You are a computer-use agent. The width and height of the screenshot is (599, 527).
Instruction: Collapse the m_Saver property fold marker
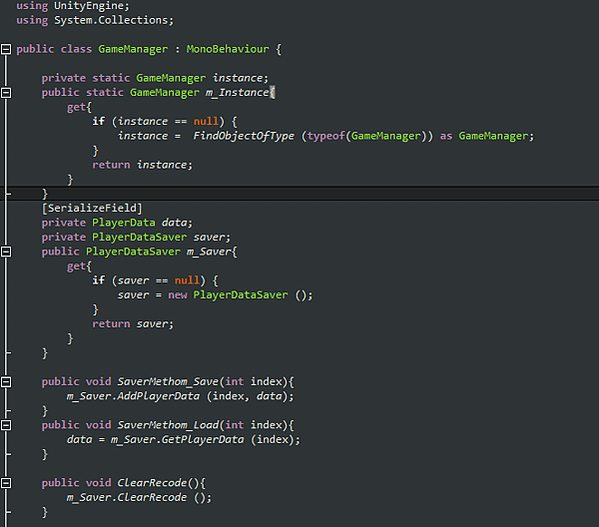(6, 251)
